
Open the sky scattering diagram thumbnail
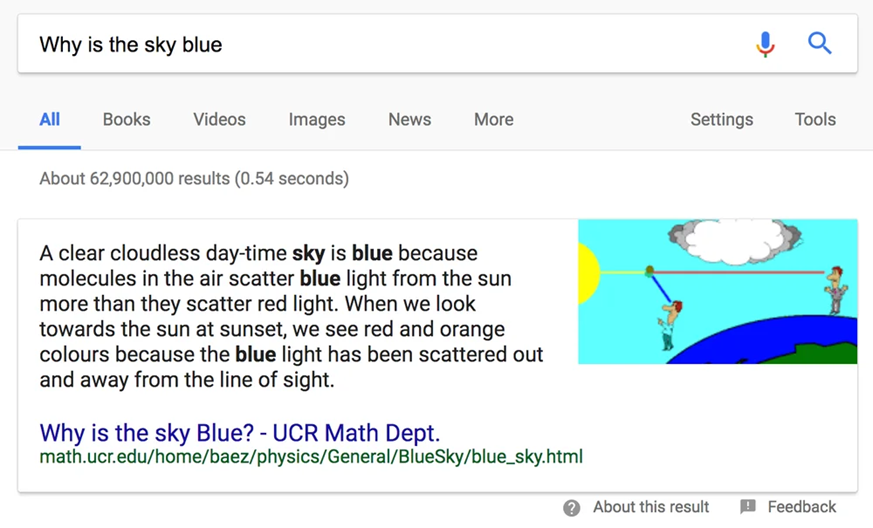pos(717,291)
